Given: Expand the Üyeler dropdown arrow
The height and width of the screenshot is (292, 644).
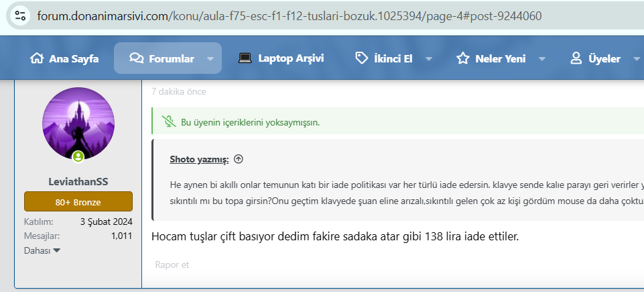Looking at the screenshot, I should coord(637,59).
